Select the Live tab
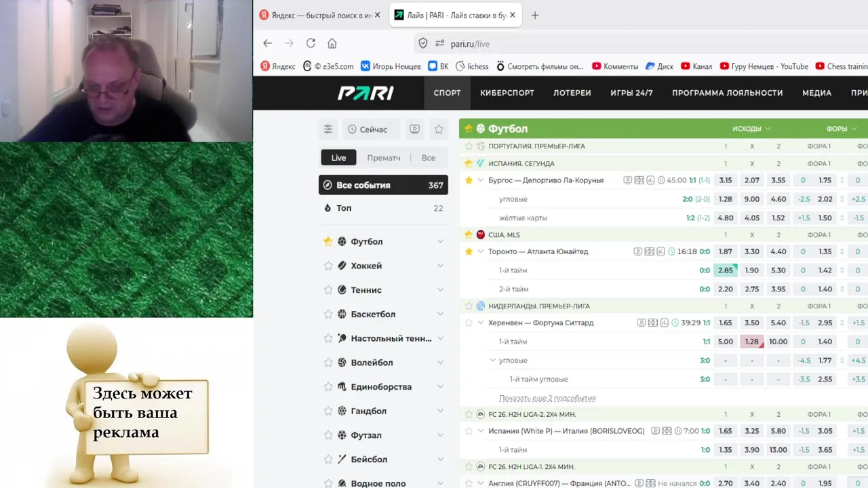 338,157
